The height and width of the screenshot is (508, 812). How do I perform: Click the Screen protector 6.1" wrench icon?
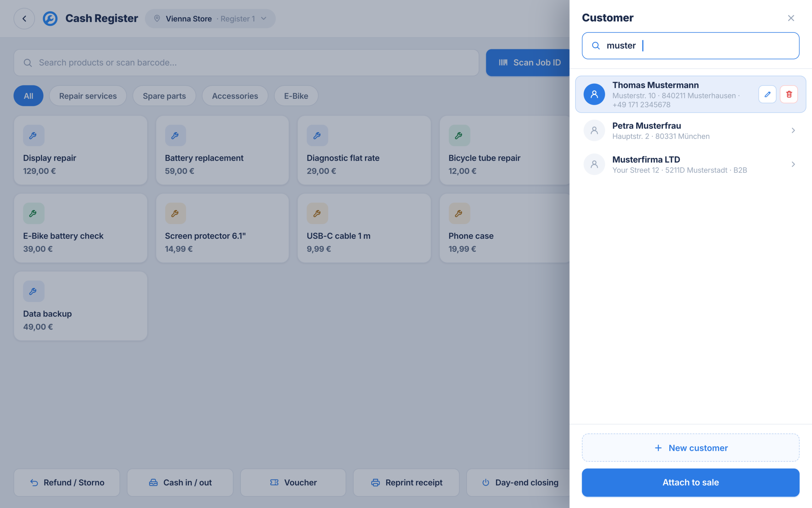[x=175, y=213]
